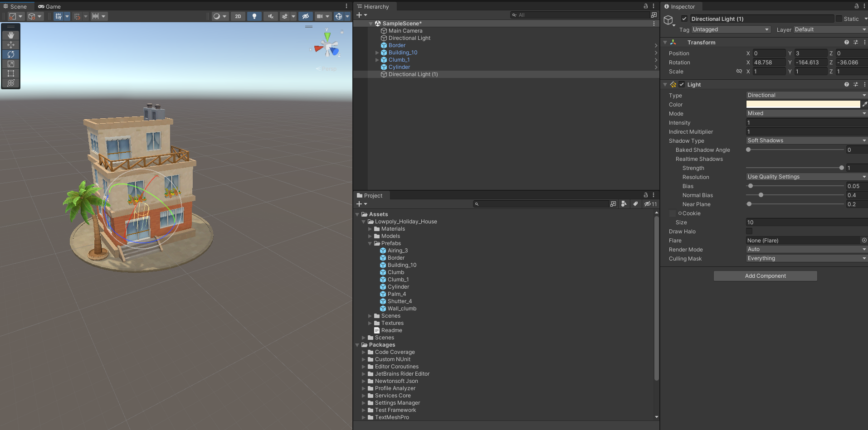The height and width of the screenshot is (430, 868).
Task: Click the Add Component button
Action: [x=765, y=276]
